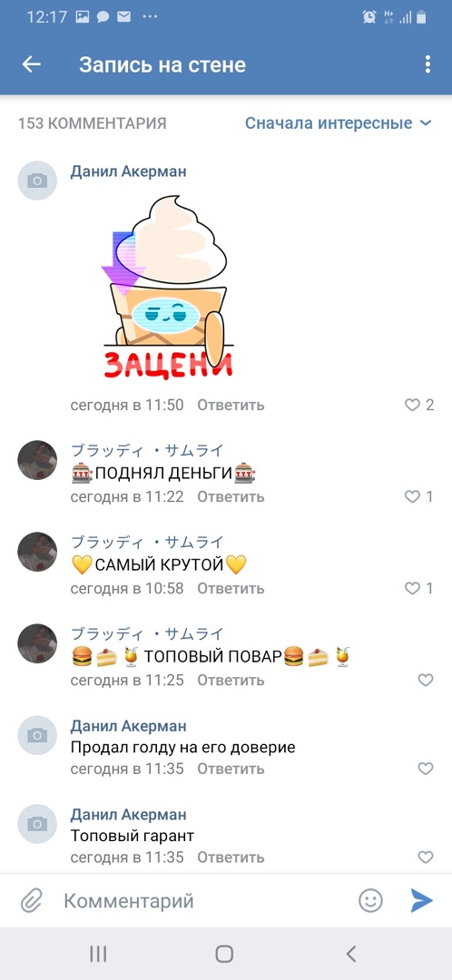Open Данил Акерман profile name above sticker

click(x=128, y=171)
